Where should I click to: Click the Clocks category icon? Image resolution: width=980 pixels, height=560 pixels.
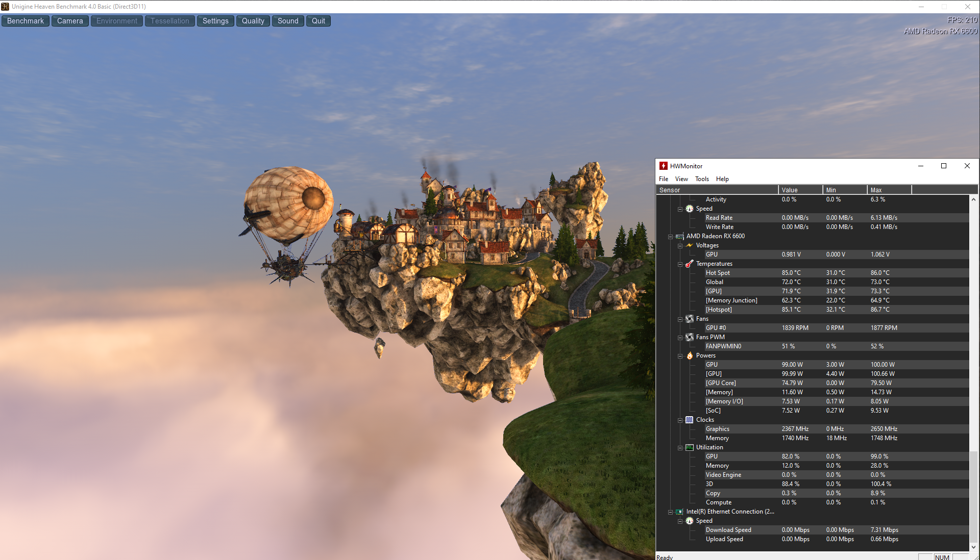tap(690, 420)
